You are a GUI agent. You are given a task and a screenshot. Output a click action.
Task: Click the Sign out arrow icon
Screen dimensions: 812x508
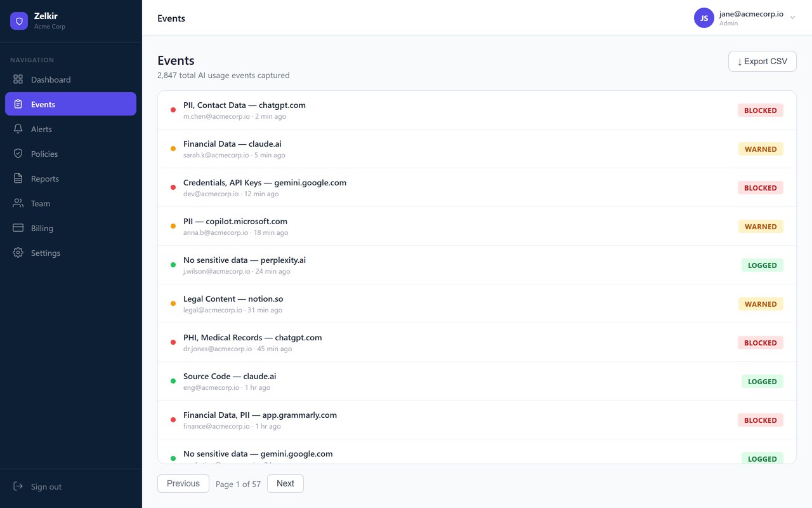[x=18, y=486]
